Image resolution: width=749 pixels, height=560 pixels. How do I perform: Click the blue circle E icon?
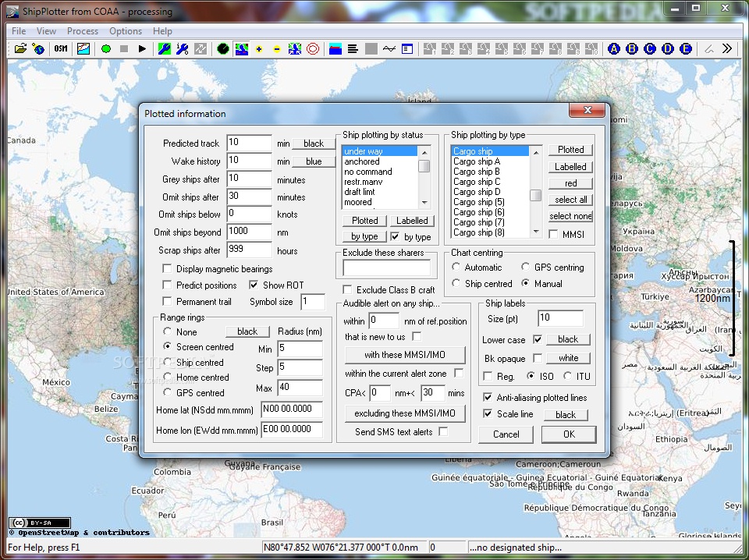tap(686, 48)
